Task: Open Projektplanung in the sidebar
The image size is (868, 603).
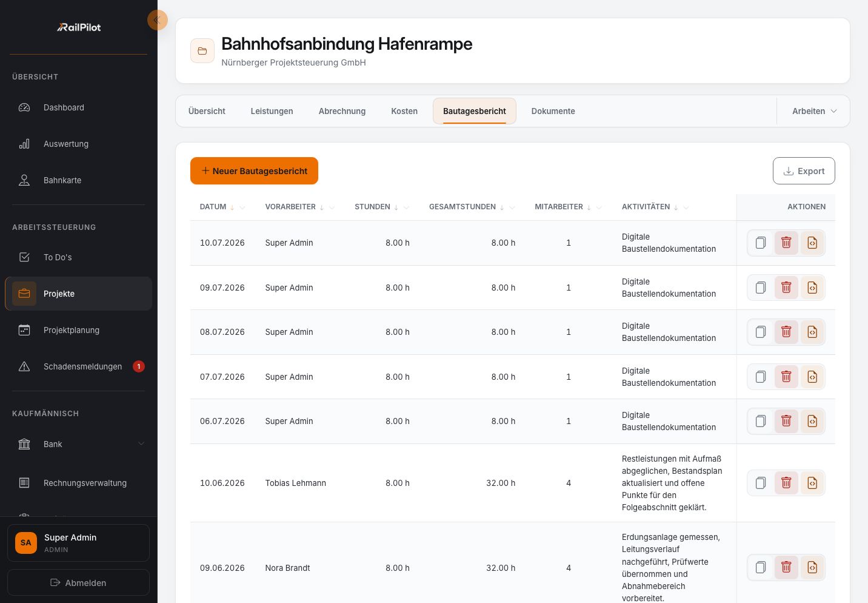Action: 78,330
